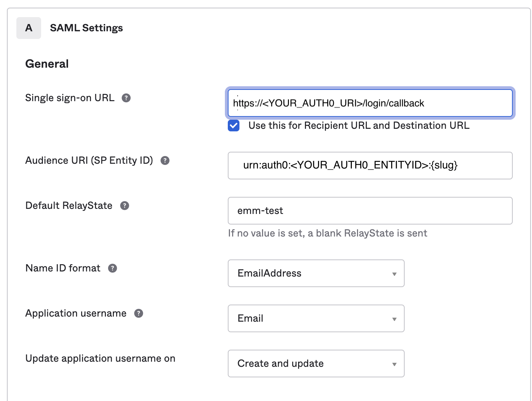Screen dimensions: 532x401
Task: Click the dropdown arrow beside Email
Action: (394, 318)
